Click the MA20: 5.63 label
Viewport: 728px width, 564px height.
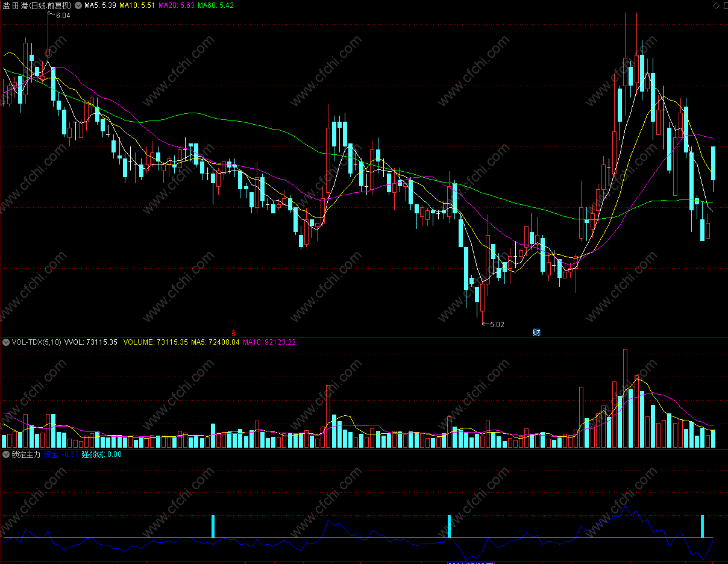(x=177, y=5)
